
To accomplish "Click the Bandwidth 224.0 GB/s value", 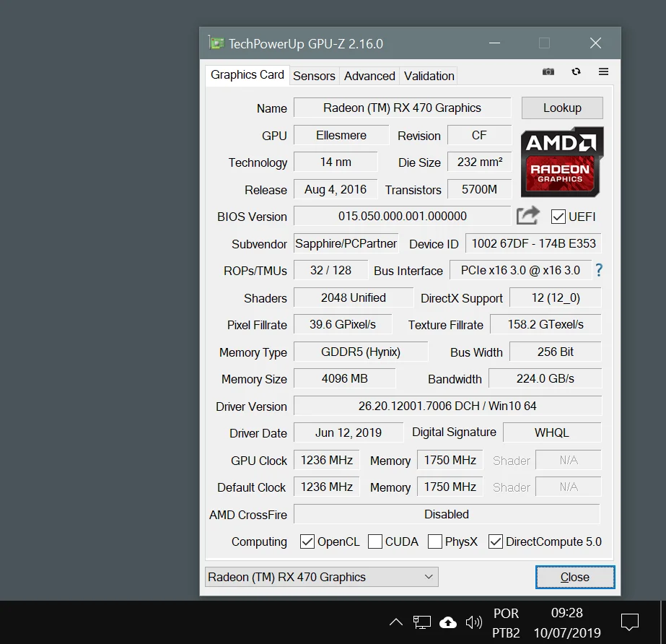I will (545, 378).
